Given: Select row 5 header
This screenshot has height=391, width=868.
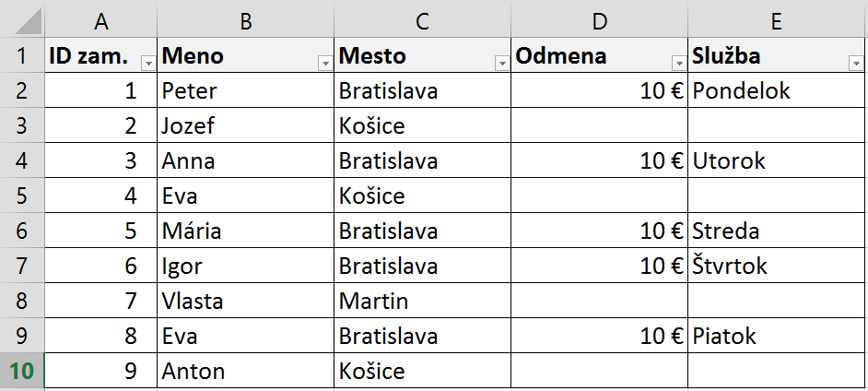Looking at the screenshot, I should pyautogui.click(x=21, y=195).
